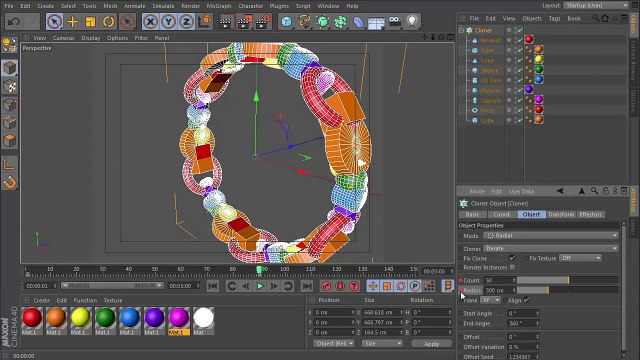Open the Size coordinate mode dropdown
The height and width of the screenshot is (360, 640).
point(382,344)
